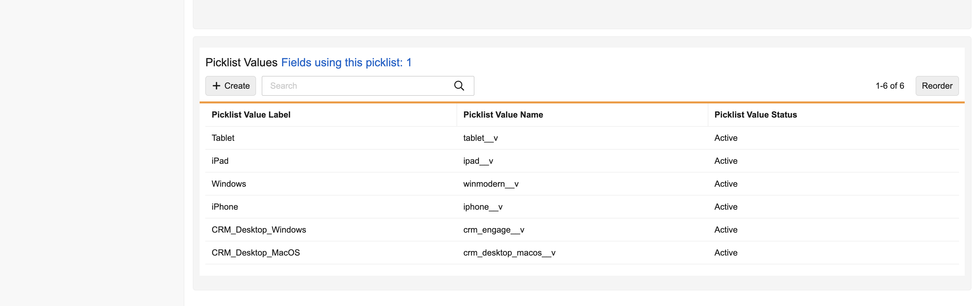Click the Create button plus icon
The height and width of the screenshot is (306, 980).
(x=216, y=86)
